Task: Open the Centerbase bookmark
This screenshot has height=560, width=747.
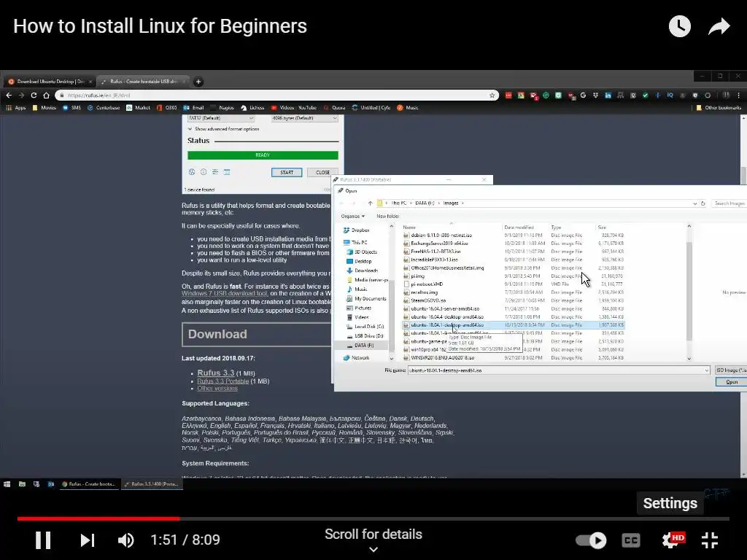Action: [104, 108]
